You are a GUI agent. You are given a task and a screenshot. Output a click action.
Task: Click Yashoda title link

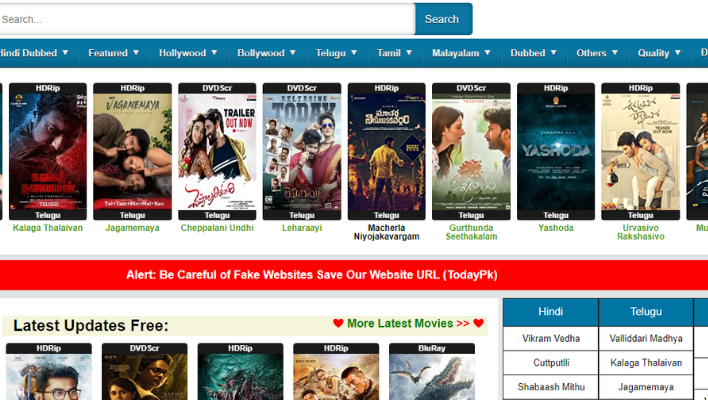point(556,228)
